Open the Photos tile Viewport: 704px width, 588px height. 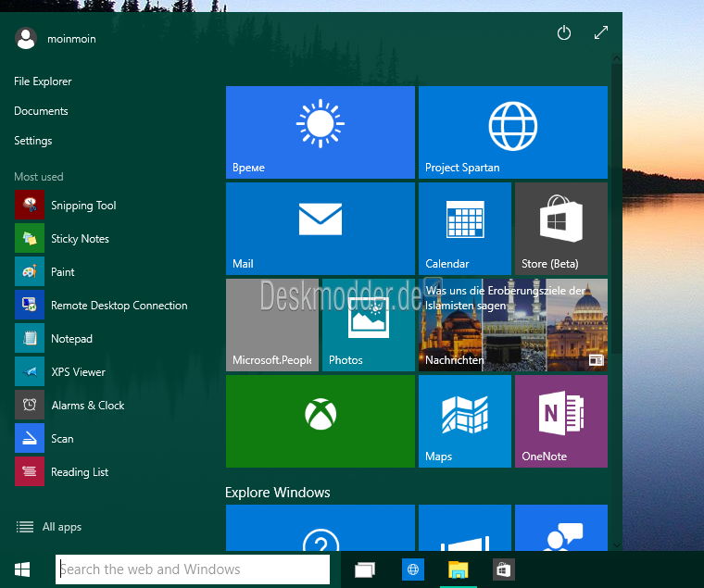pos(369,325)
